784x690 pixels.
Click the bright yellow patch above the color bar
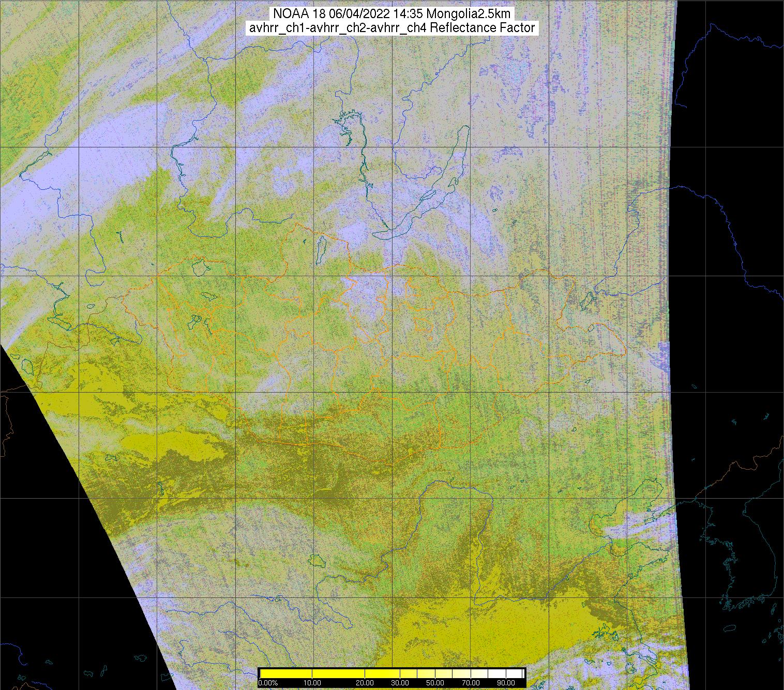(x=491, y=636)
